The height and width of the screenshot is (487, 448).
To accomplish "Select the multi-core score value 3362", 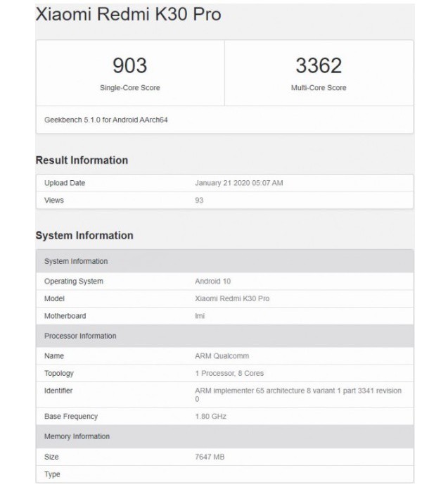I will click(319, 65).
